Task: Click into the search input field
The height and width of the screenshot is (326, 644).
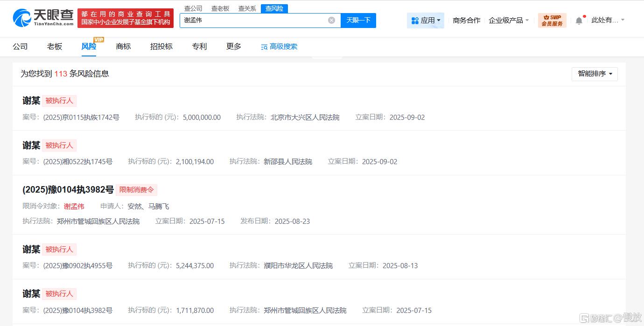Action: point(252,21)
